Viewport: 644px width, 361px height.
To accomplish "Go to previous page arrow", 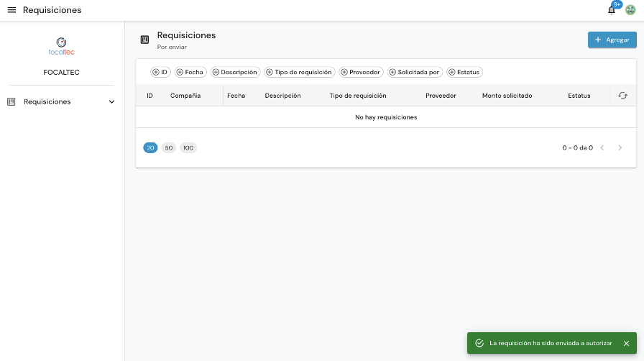I will [602, 147].
